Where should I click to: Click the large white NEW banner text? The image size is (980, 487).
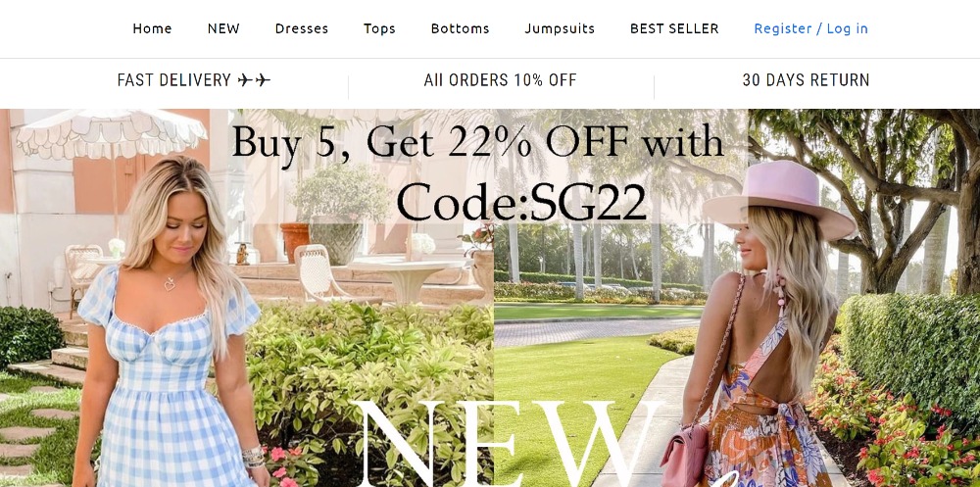(507, 444)
